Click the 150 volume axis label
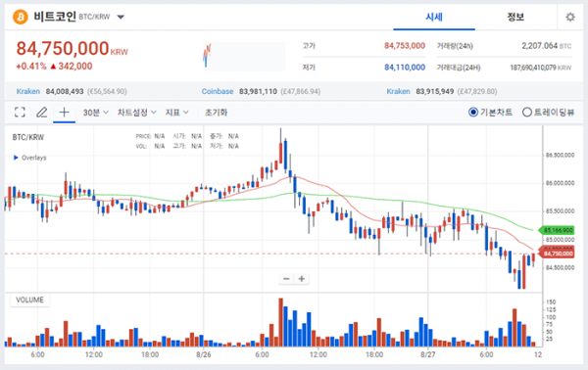The image size is (588, 370). (551, 302)
